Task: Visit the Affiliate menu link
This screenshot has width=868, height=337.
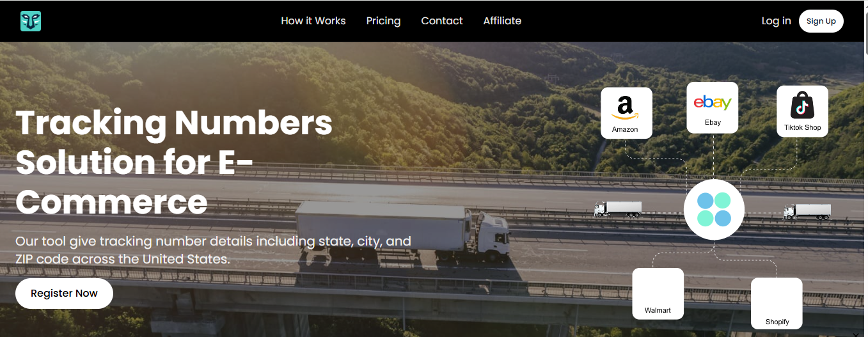Action: (502, 21)
